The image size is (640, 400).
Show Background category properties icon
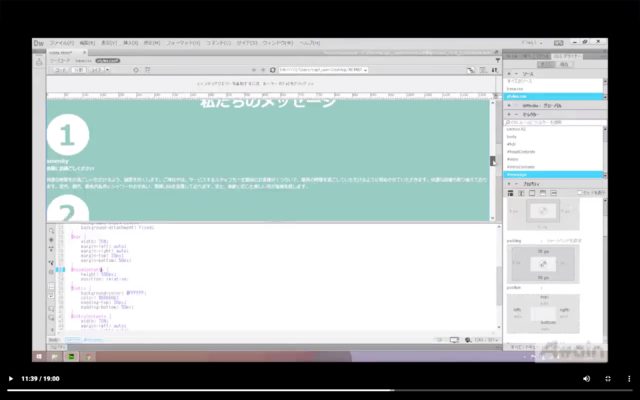coord(543,193)
